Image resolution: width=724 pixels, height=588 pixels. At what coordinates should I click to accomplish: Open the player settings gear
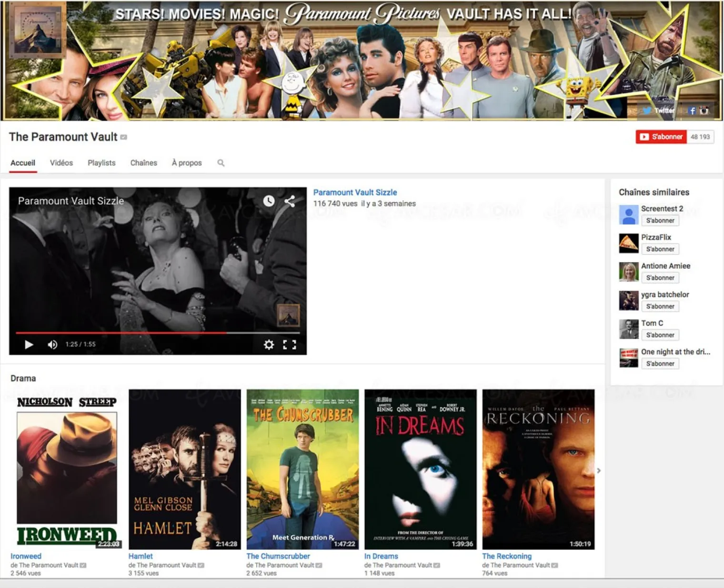click(x=270, y=344)
